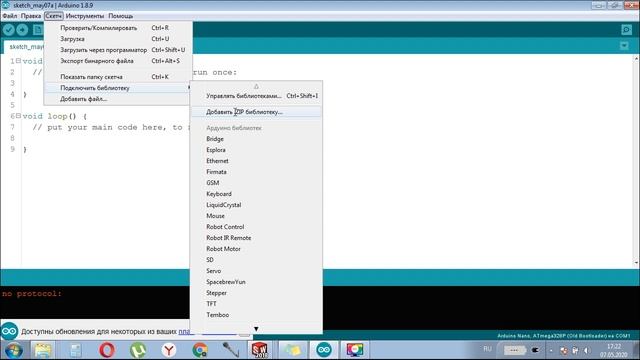Open SolidWorks 2016 from the taskbar

click(x=260, y=350)
